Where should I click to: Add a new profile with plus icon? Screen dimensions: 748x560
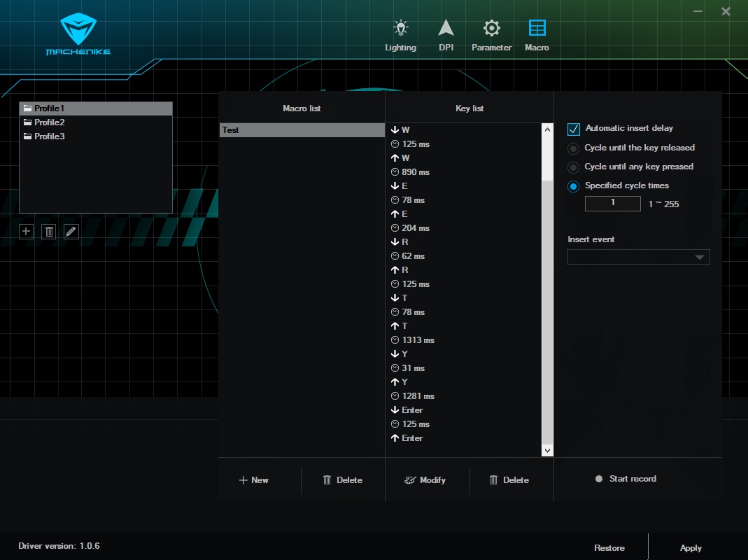tap(26, 232)
